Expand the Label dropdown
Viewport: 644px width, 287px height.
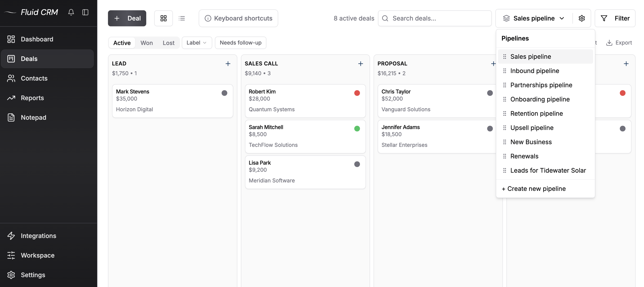pyautogui.click(x=197, y=43)
